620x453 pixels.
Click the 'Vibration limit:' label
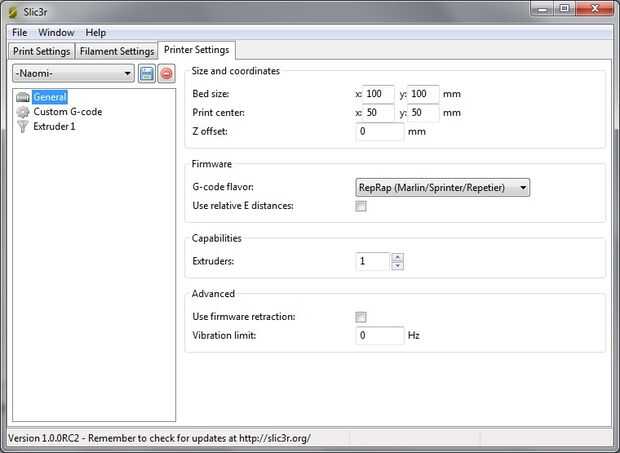(x=224, y=336)
